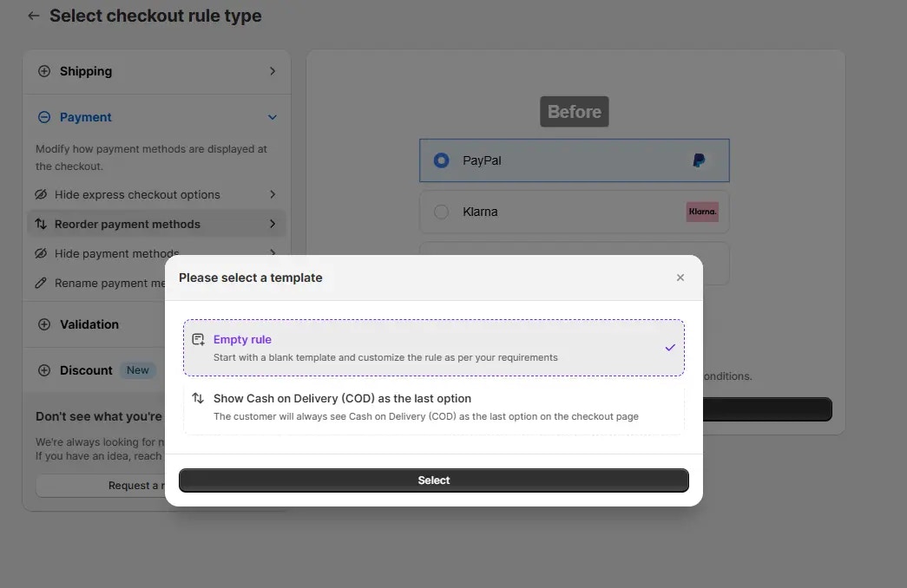Open the Shipping category

157,71
